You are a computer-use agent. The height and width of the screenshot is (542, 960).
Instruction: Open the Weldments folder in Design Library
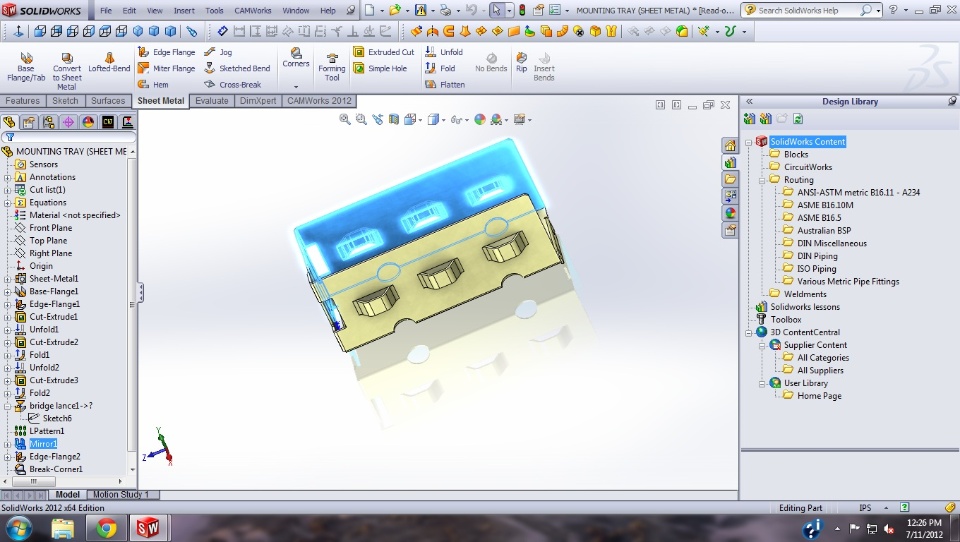[805, 295]
